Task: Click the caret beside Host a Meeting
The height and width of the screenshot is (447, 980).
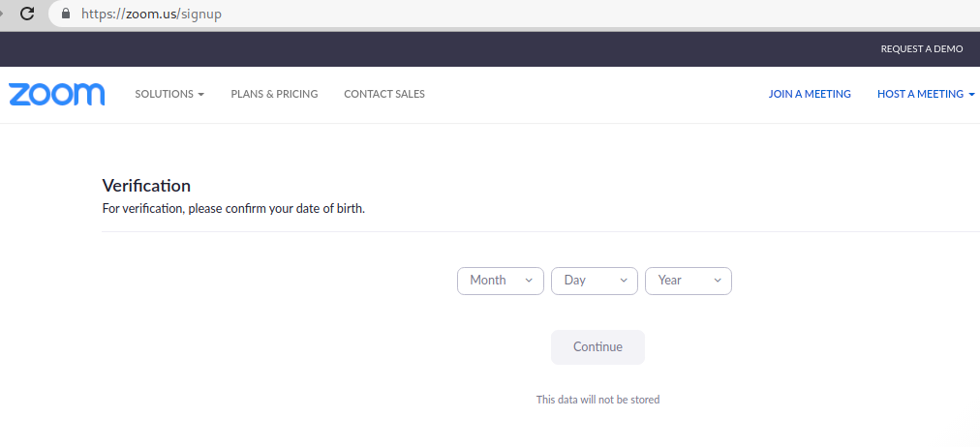Action: (971, 94)
